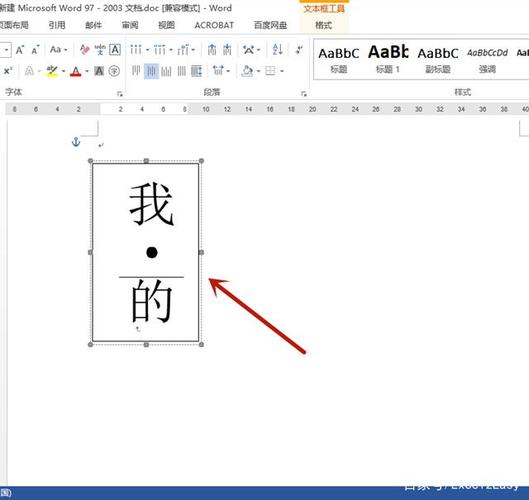Apply red font color button

76,71
